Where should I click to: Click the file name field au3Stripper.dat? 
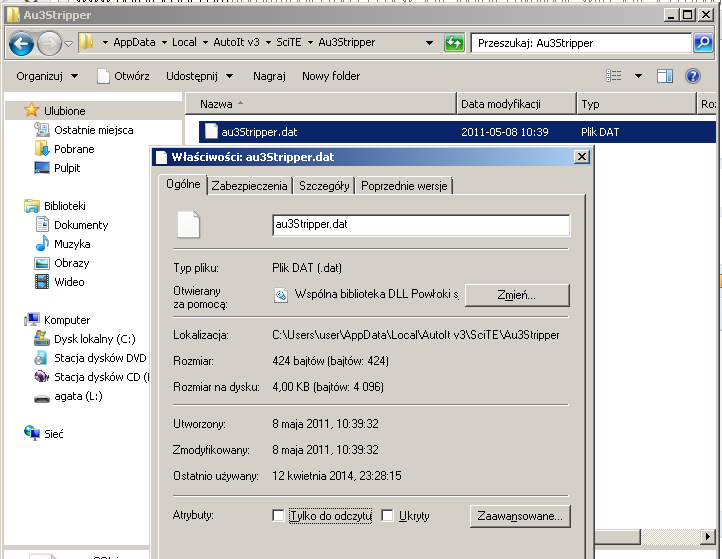click(x=421, y=225)
